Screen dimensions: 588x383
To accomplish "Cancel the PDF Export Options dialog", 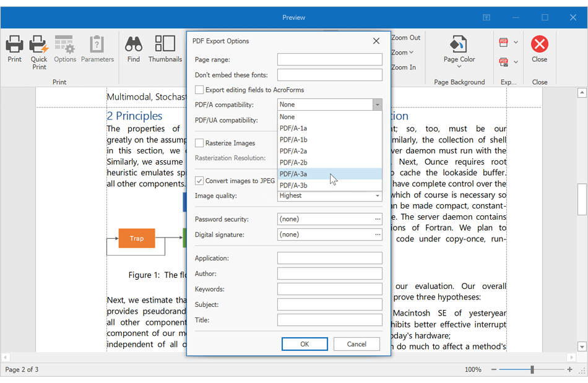I will click(357, 343).
